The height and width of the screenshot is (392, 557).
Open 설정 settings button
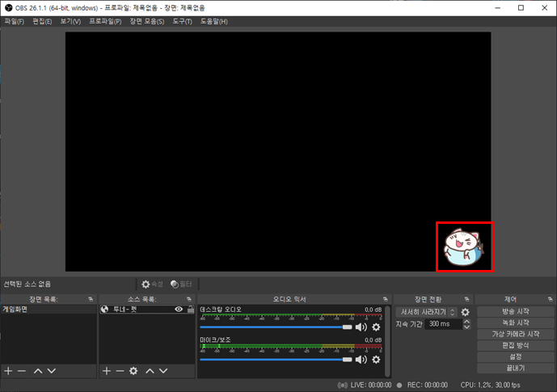pyautogui.click(x=516, y=357)
